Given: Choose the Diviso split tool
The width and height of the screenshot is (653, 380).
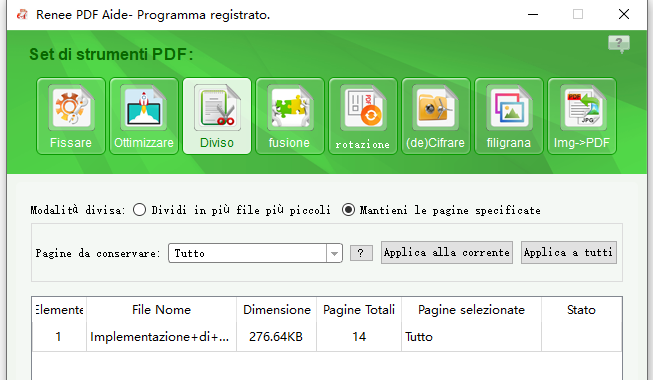Looking at the screenshot, I should 217,116.
